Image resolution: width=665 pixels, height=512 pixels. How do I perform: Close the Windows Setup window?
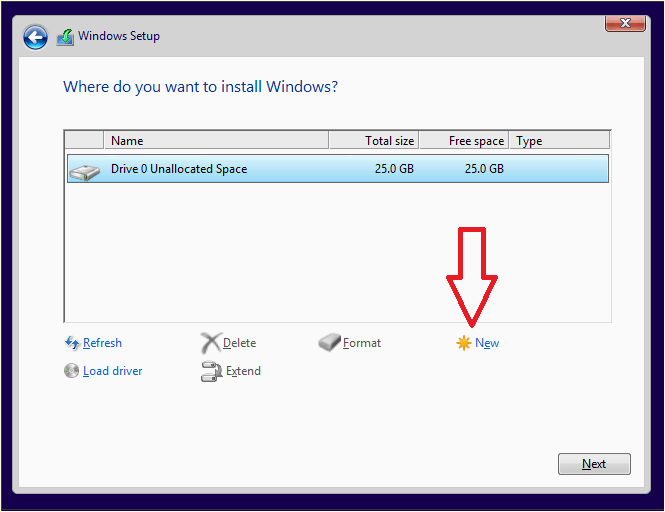(x=625, y=23)
